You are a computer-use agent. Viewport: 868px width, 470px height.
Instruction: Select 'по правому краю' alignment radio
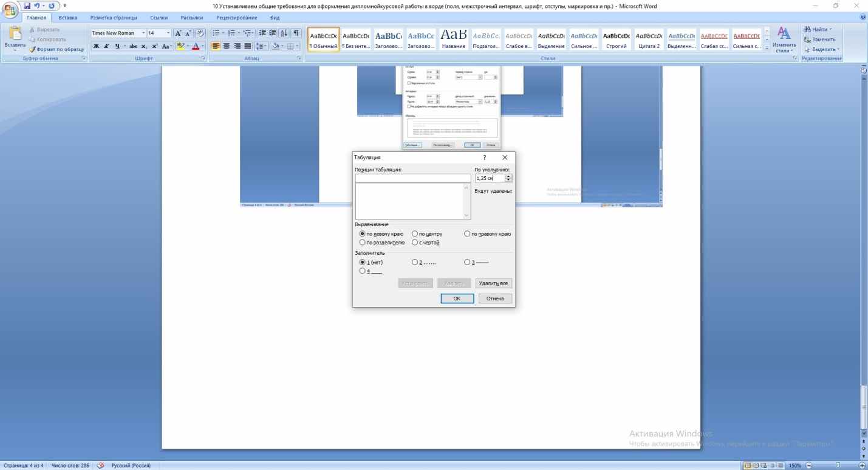point(466,233)
